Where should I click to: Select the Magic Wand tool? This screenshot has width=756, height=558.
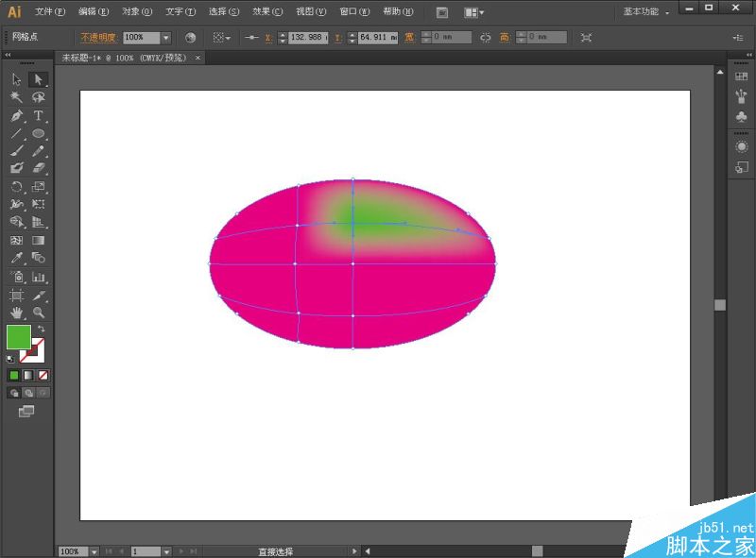(16, 97)
